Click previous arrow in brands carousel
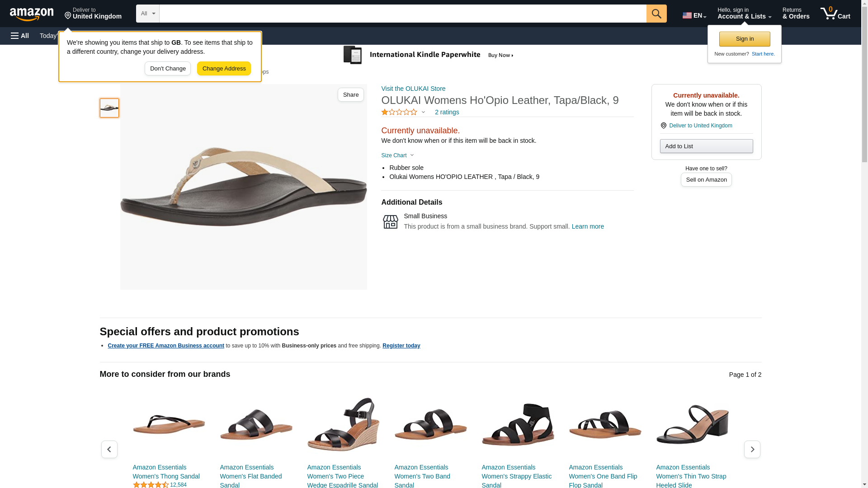Viewport: 868px width, 488px height. point(109,449)
